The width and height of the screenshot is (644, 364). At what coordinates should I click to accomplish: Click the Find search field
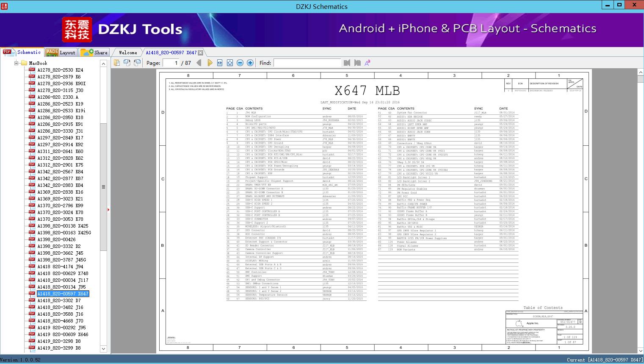click(x=307, y=63)
